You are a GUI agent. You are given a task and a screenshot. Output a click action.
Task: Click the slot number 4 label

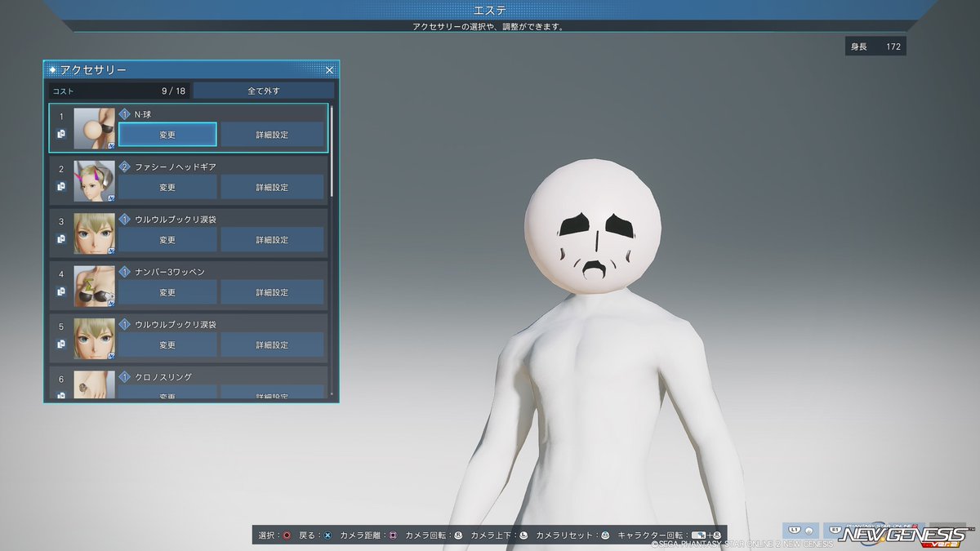pyautogui.click(x=61, y=273)
